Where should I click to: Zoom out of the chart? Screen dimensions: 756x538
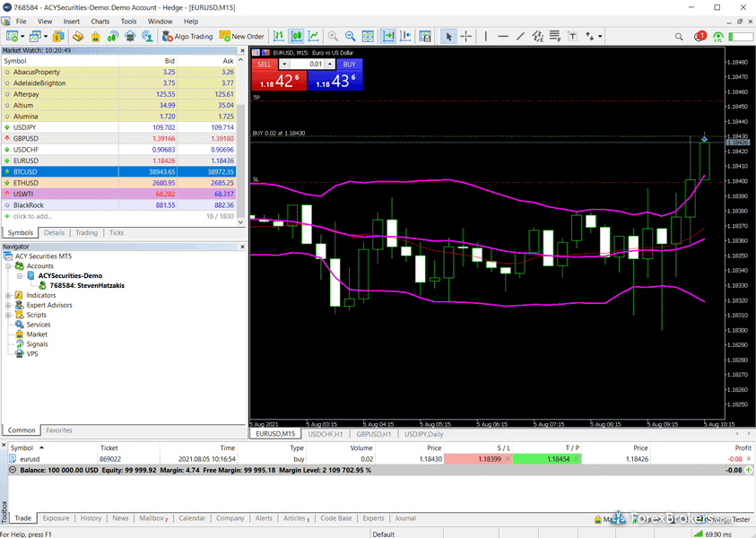(x=350, y=36)
